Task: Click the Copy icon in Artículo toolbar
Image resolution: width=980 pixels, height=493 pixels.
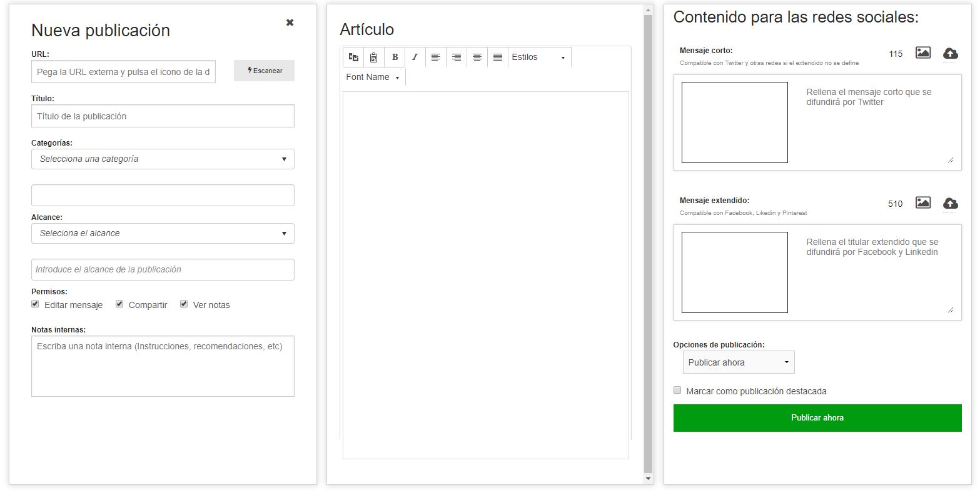Action: tap(353, 57)
